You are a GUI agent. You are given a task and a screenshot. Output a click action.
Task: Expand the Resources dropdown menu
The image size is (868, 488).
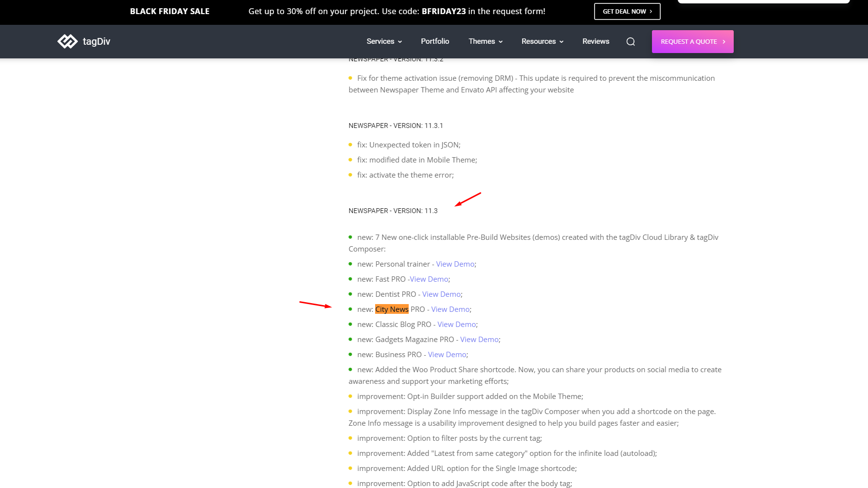pyautogui.click(x=542, y=41)
